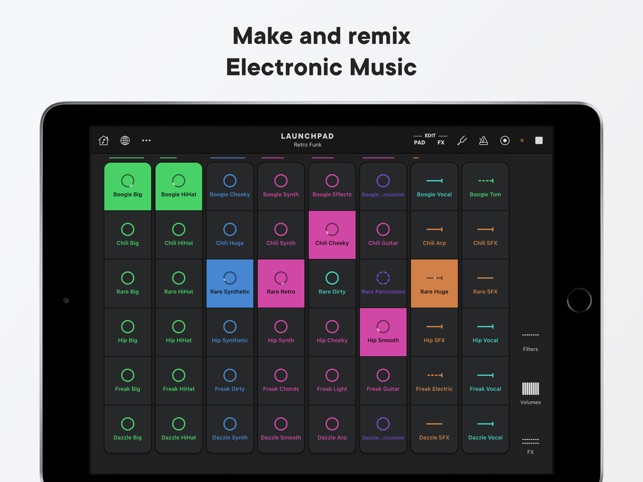Start the Freak Guitar pad
The width and height of the screenshot is (643, 482).
(x=383, y=381)
